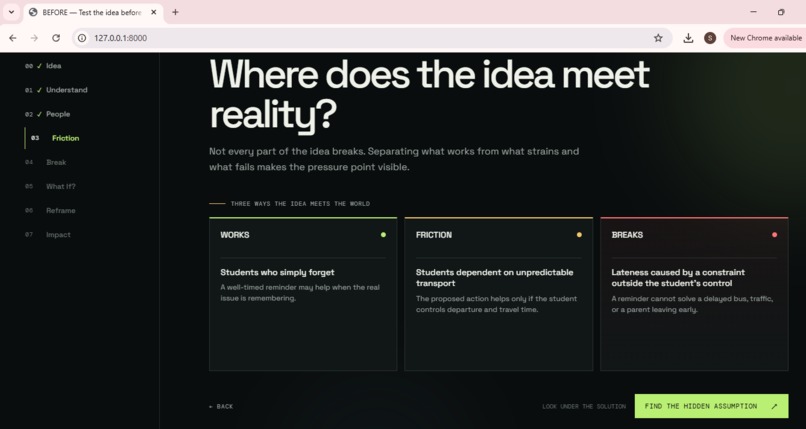Viewport: 806px width, 429px height.
Task: Go to the What If? step
Action: pos(50,186)
